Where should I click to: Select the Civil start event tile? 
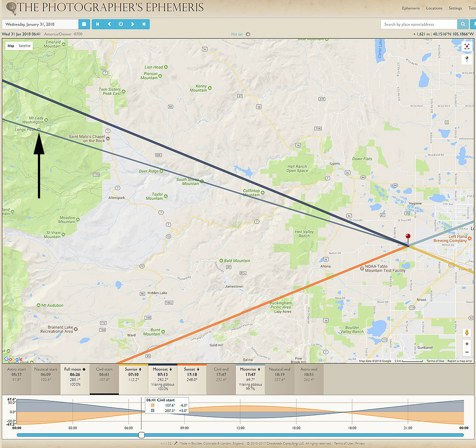[x=104, y=379]
